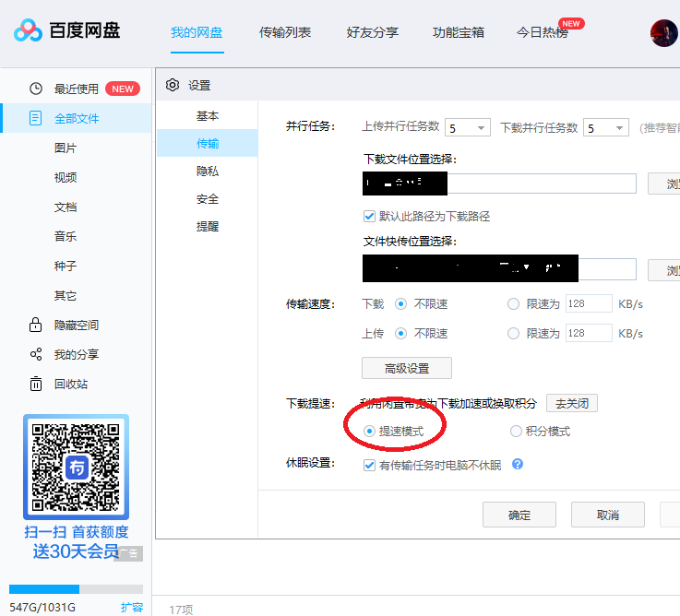Click the storage usage progress bar
The width and height of the screenshot is (680, 616).
(76, 588)
